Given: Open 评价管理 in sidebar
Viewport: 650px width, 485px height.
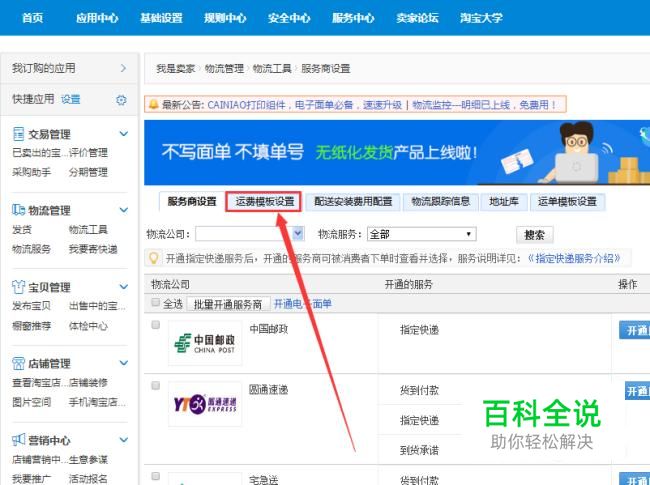Looking at the screenshot, I should coord(88,153).
